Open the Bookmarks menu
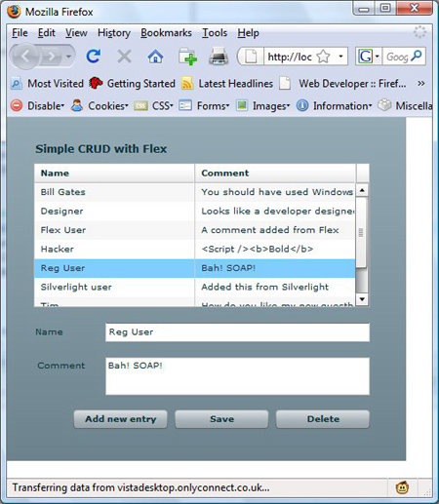Viewport: 439px width, 504px height. click(166, 33)
